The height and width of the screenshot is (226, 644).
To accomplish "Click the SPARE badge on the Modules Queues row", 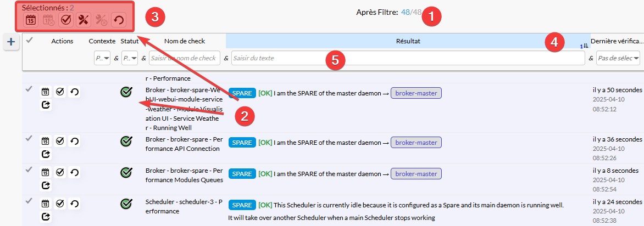I will point(242,174).
